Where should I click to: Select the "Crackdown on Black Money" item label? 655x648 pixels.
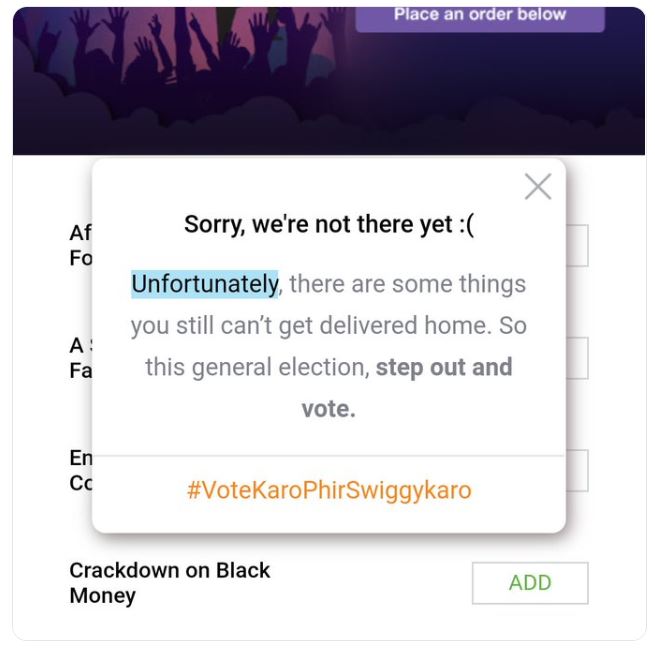(169, 583)
